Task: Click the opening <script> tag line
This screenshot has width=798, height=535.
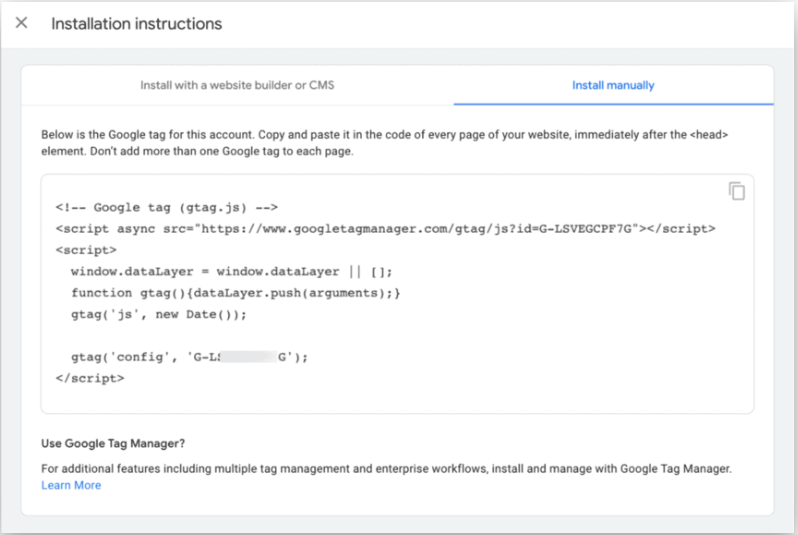Action: click(86, 250)
